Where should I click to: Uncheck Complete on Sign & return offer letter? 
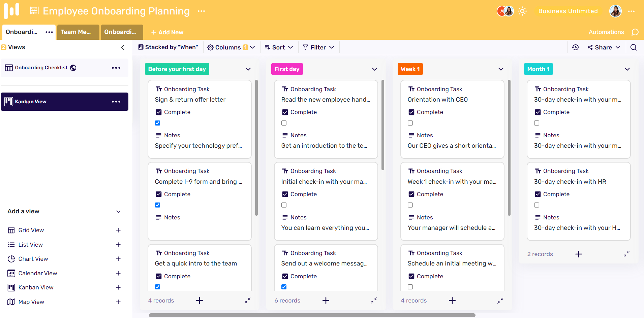(158, 112)
